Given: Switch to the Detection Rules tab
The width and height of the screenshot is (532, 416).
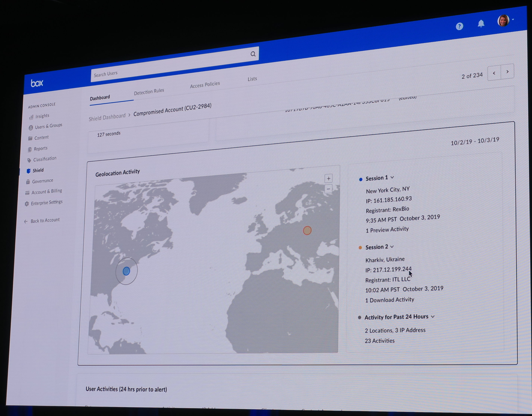Looking at the screenshot, I should tap(149, 92).
